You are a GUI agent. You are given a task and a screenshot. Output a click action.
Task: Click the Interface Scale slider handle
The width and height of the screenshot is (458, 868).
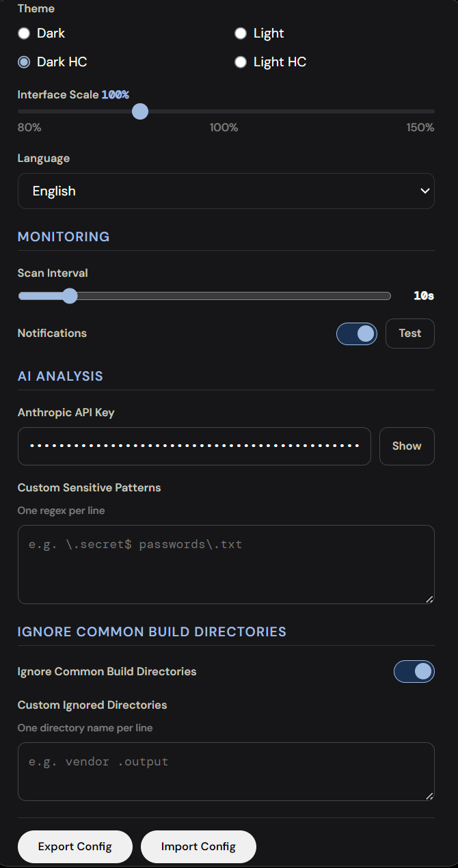point(140,111)
